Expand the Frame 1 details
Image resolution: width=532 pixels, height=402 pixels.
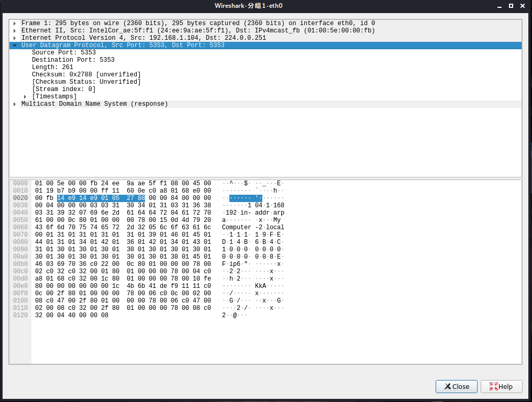click(14, 23)
